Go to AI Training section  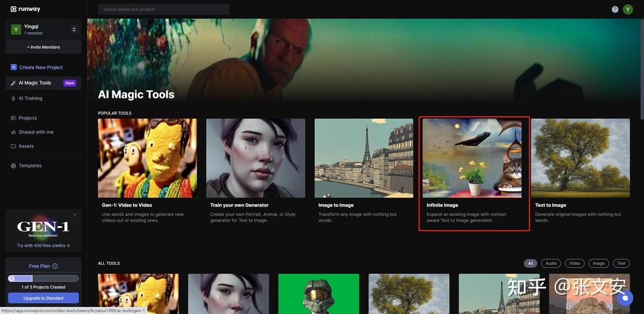[x=30, y=99]
